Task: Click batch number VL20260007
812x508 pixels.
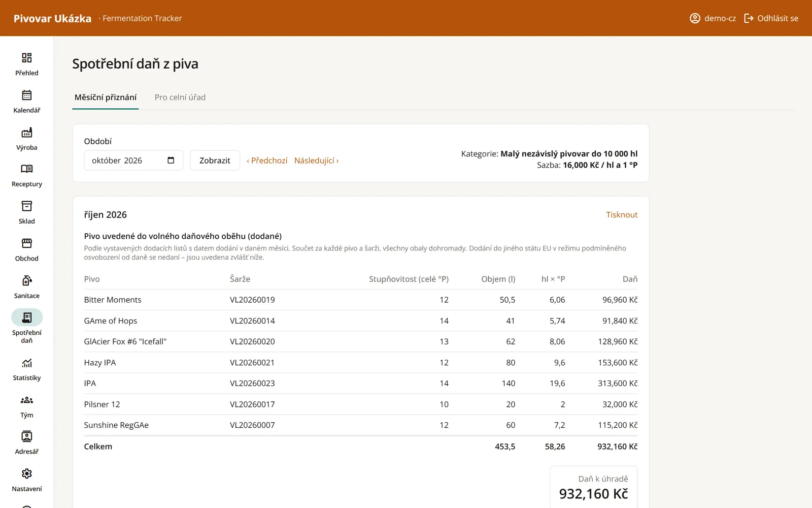Action: [252, 425]
